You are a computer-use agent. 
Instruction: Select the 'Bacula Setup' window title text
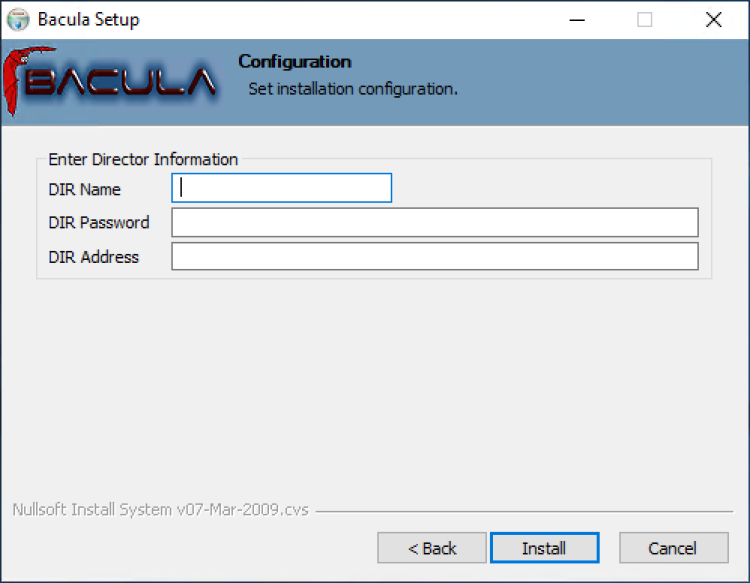coord(88,20)
